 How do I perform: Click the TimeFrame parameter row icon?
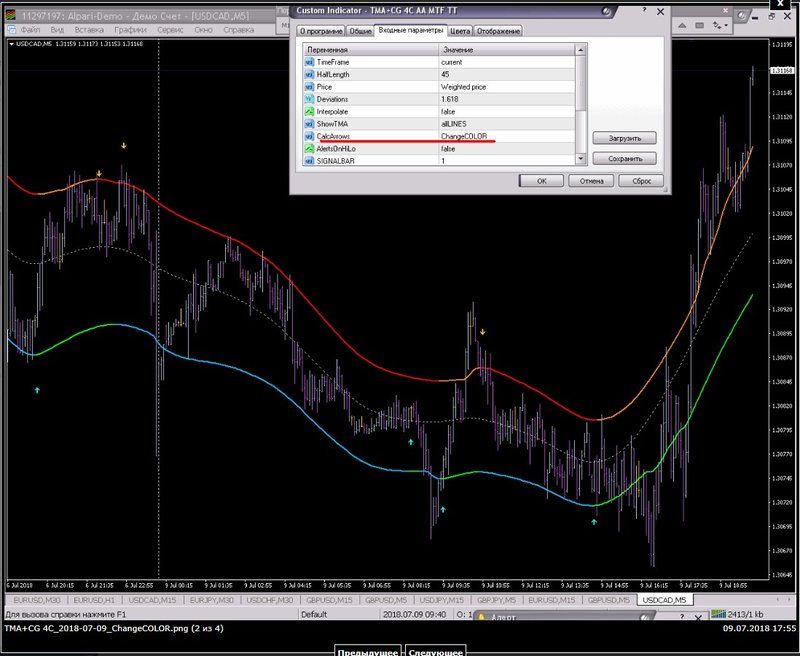pyautogui.click(x=309, y=62)
